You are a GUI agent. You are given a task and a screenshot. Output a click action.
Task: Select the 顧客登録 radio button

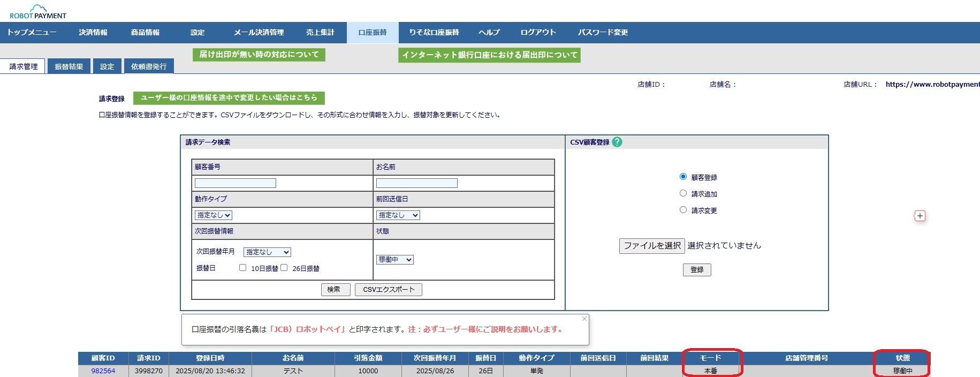tap(683, 177)
